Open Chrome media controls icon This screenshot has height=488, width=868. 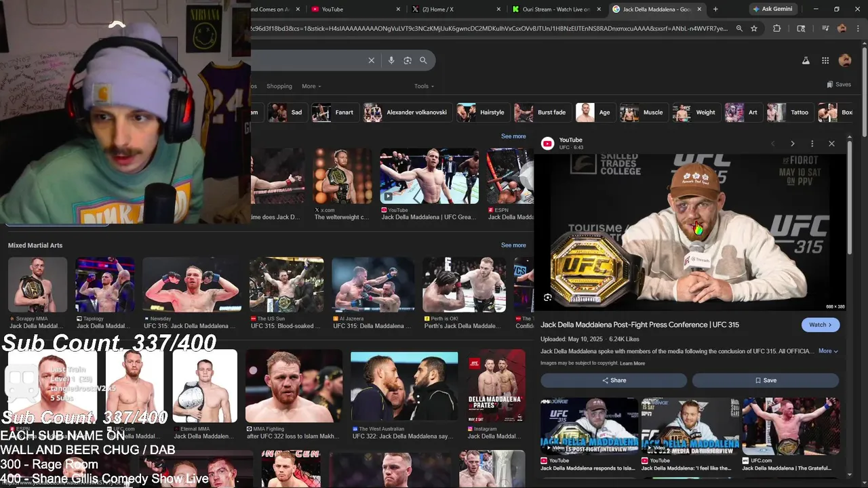pos(825,28)
